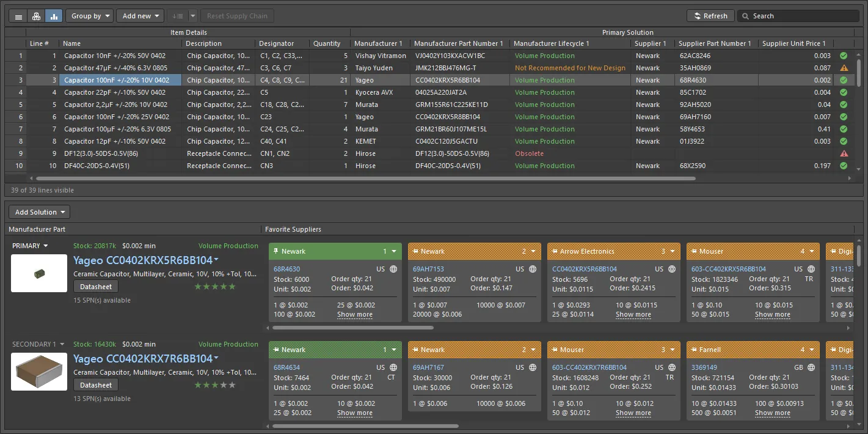The height and width of the screenshot is (434, 868).
Task: Open the Add Solution dropdown
Action: (x=40, y=212)
